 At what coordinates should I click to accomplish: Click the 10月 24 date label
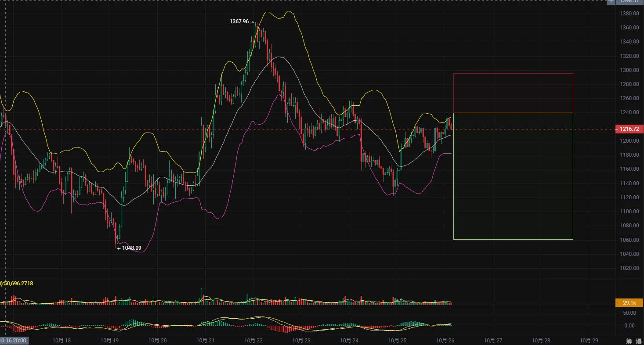[x=349, y=340]
